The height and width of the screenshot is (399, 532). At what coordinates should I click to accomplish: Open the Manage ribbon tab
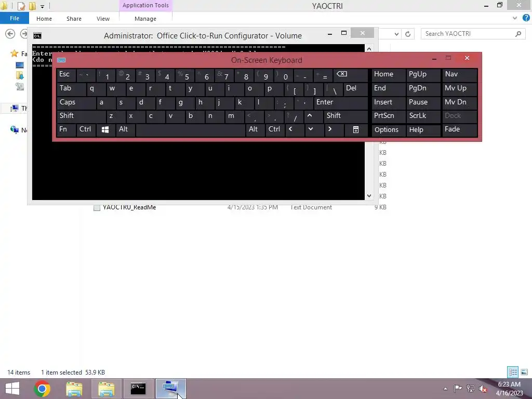[x=145, y=19]
